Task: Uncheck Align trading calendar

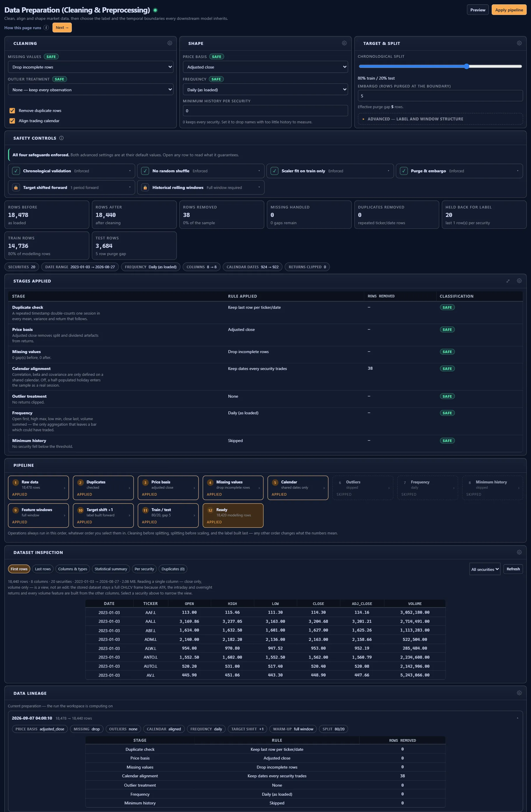Action: coord(12,121)
